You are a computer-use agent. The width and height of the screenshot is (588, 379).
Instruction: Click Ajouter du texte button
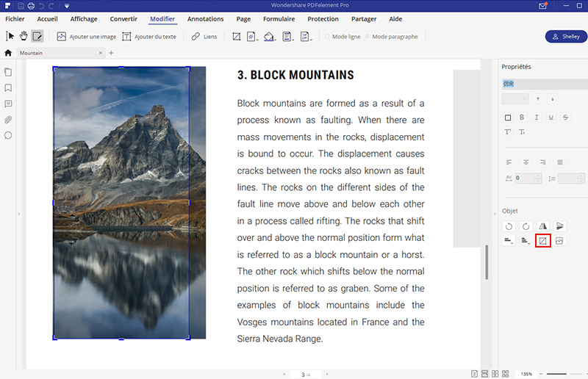tap(149, 36)
